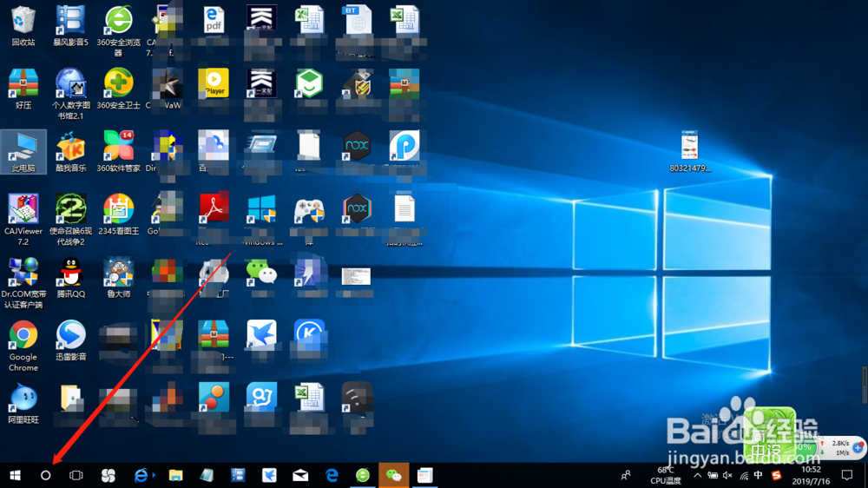The image size is (868, 488).
Task: Open the Mail app on taskbar
Action: pyautogui.click(x=300, y=475)
